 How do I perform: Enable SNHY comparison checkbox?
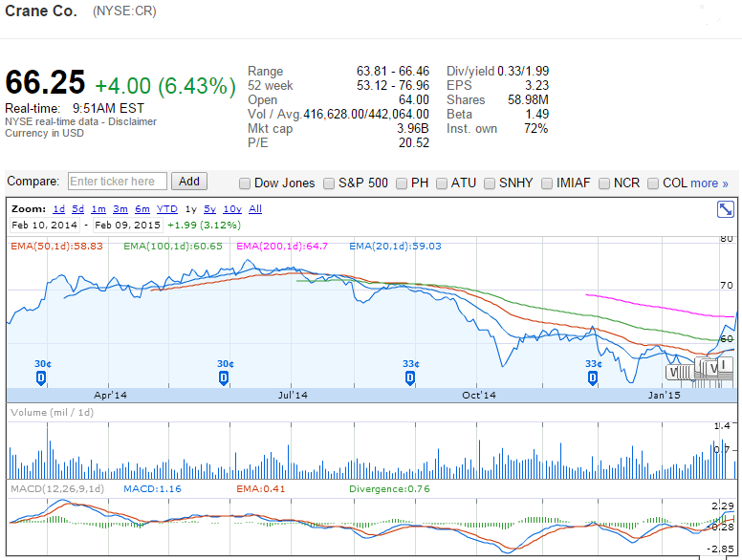pos(490,183)
